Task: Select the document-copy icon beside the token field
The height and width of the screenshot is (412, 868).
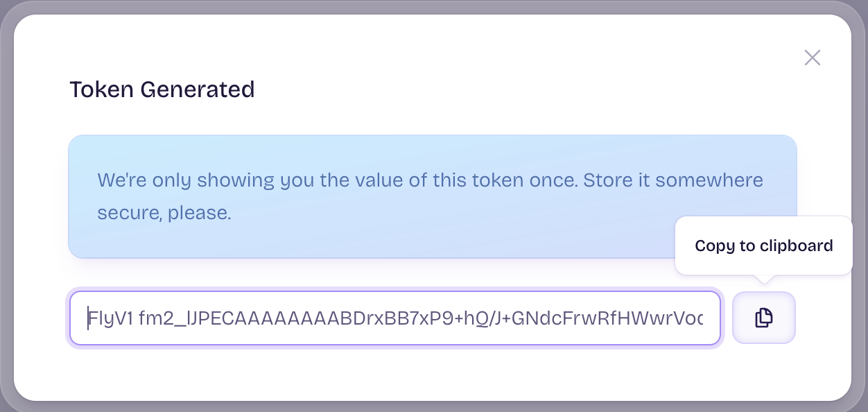Action: tap(764, 318)
